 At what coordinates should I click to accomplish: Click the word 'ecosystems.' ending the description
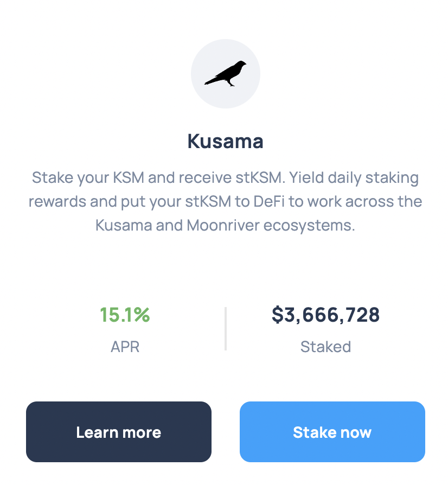309,226
